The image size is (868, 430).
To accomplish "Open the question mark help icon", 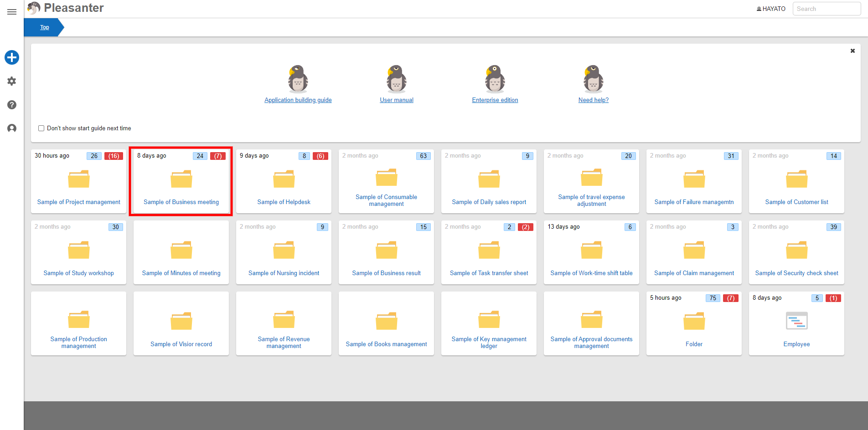I will click(12, 105).
